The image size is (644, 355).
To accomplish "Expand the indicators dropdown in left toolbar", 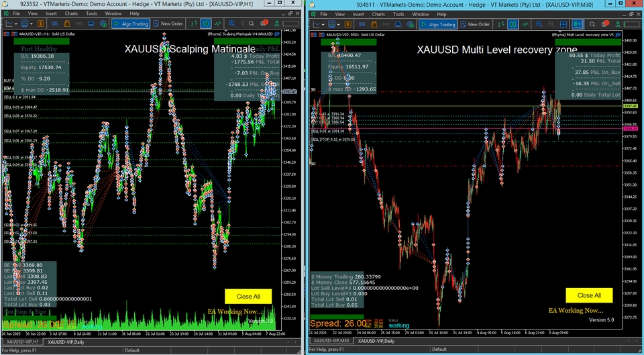I will pyautogui.click(x=31, y=24).
